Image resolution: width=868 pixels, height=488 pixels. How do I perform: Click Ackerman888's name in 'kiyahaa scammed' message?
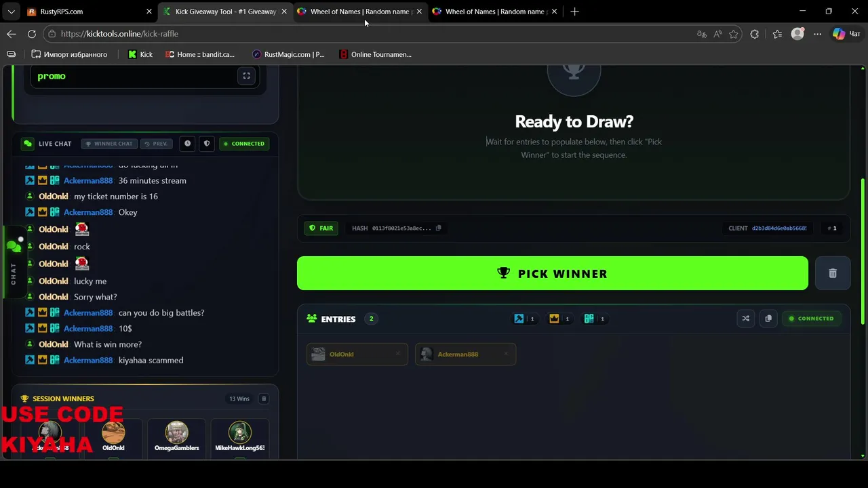pos(88,360)
